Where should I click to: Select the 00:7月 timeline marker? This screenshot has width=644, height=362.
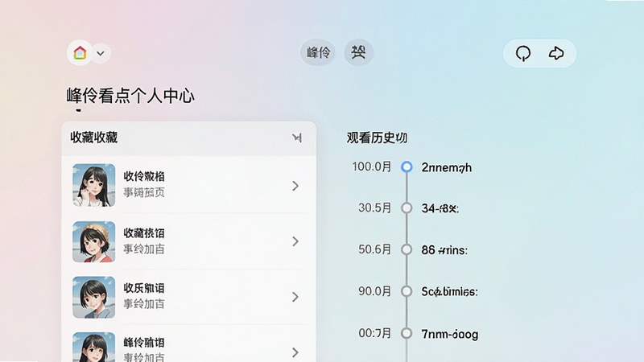coord(407,333)
